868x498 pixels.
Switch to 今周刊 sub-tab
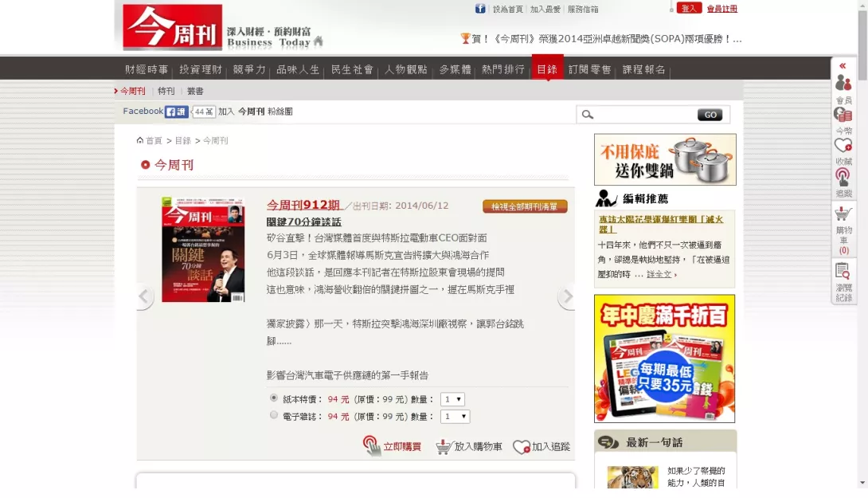[x=132, y=91]
